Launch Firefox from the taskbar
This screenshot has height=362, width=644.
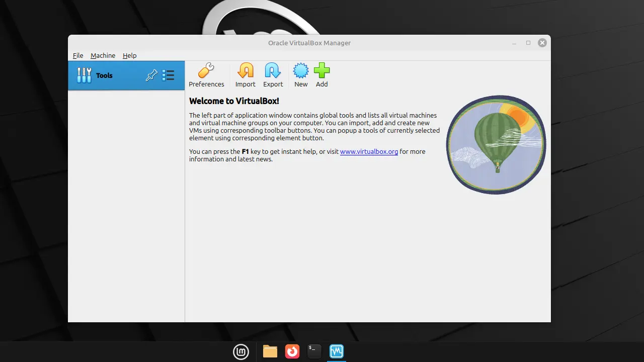[x=292, y=351]
